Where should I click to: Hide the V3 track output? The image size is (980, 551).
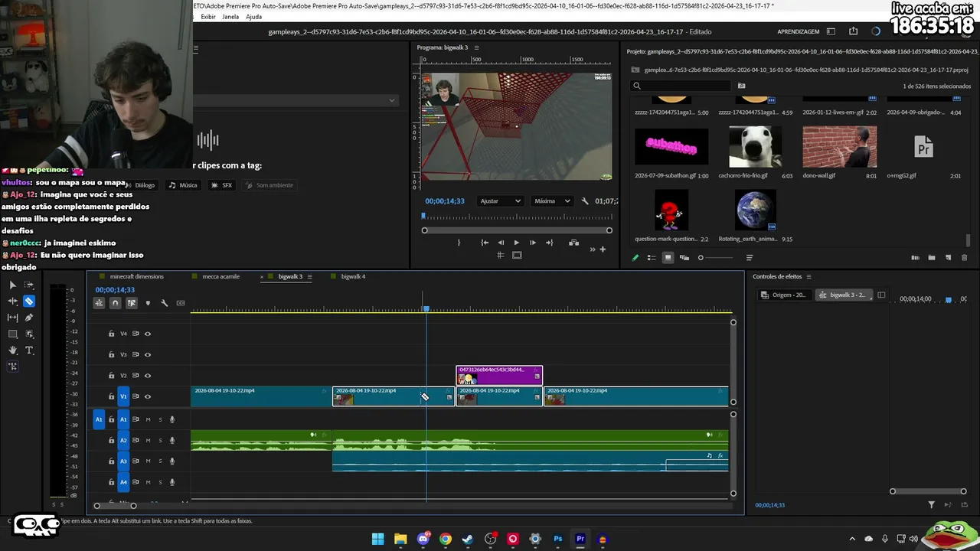[148, 355]
